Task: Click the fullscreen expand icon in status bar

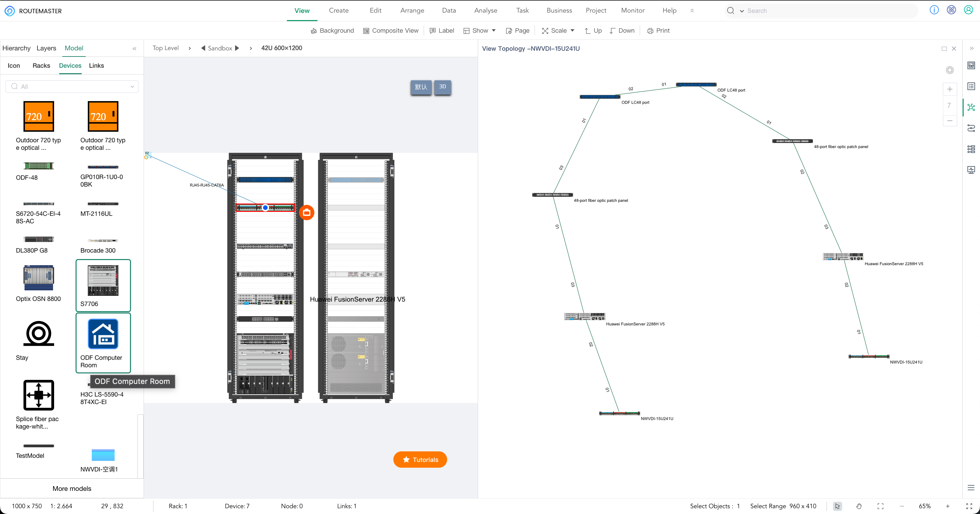Action: click(969, 506)
